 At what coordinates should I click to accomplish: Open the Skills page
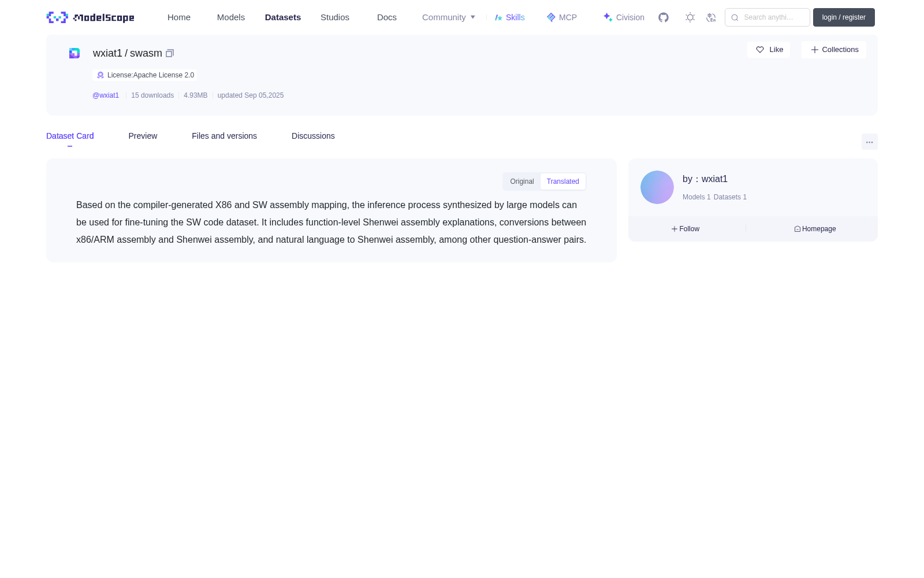pos(510,17)
